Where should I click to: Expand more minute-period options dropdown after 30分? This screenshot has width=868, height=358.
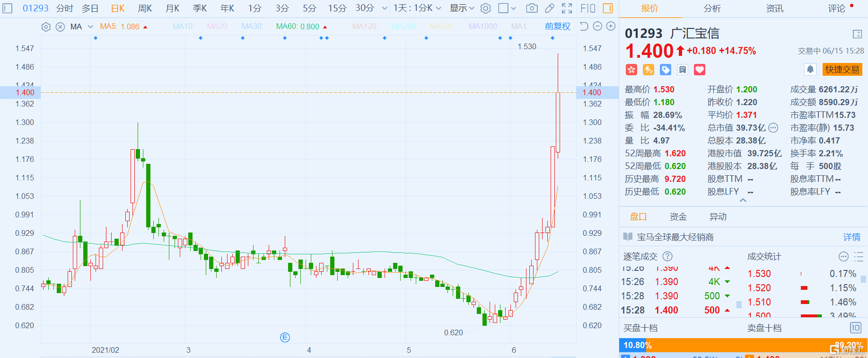tap(385, 8)
